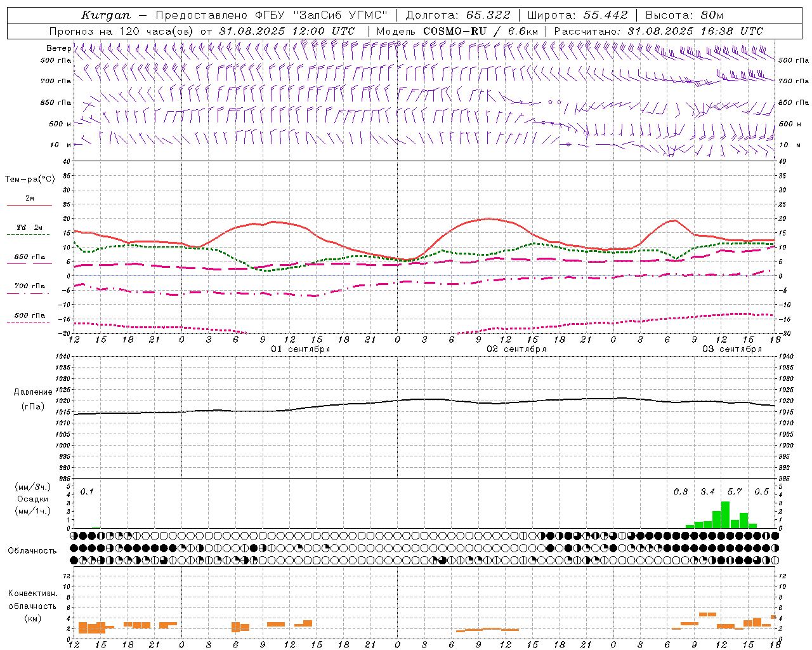
Task: Click the dotted line sample under 500 гПа legend
Action: tap(28, 322)
